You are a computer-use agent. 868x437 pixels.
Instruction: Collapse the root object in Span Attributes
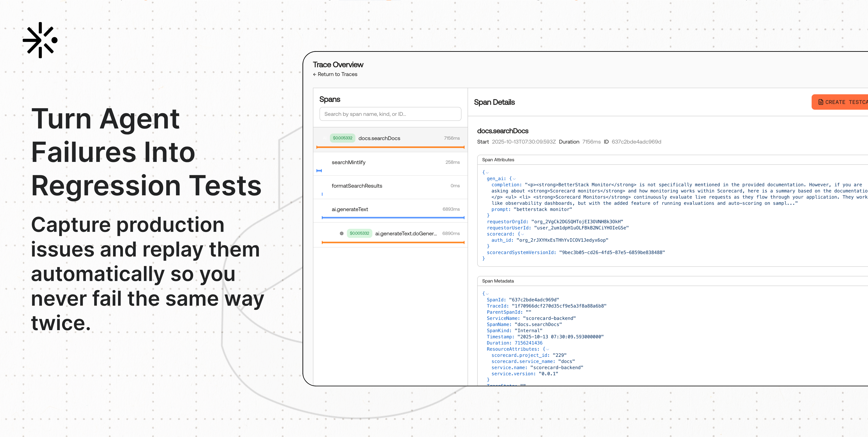coord(487,173)
